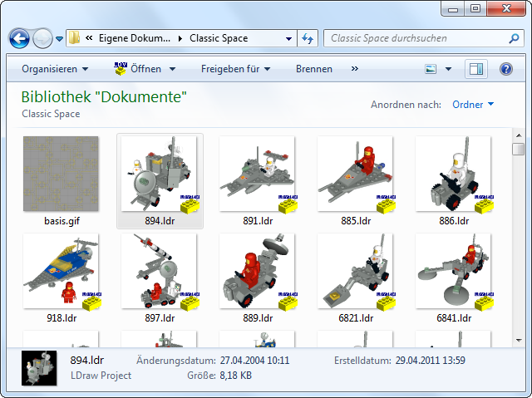Click the 'Bibliothek "Dokumente"' library heading
532x398 pixels.
(104, 97)
